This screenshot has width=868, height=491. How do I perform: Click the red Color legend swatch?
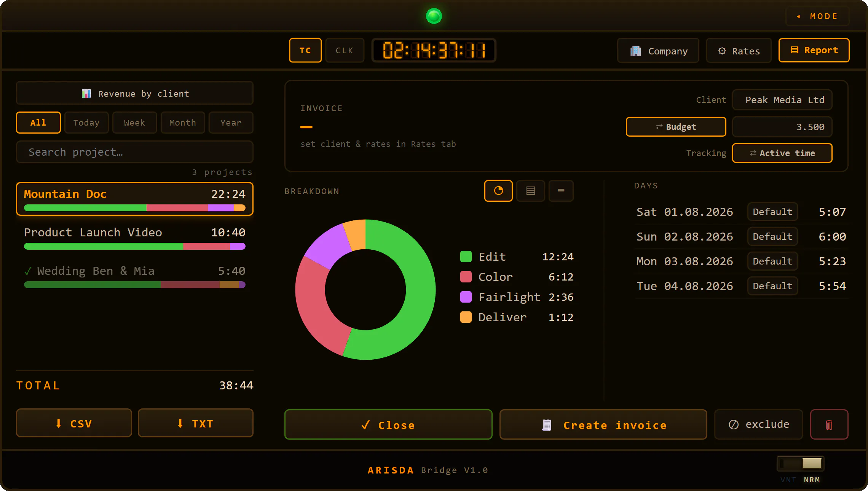[x=466, y=277]
